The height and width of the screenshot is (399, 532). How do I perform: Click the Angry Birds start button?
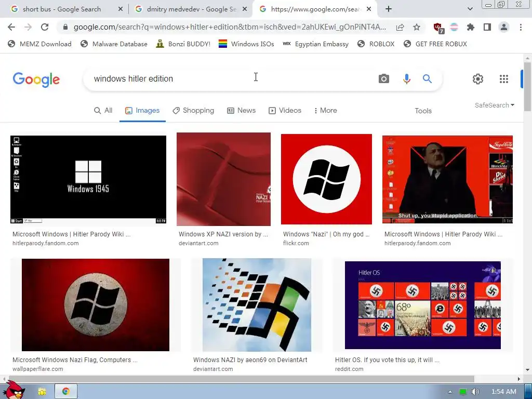coord(14,390)
